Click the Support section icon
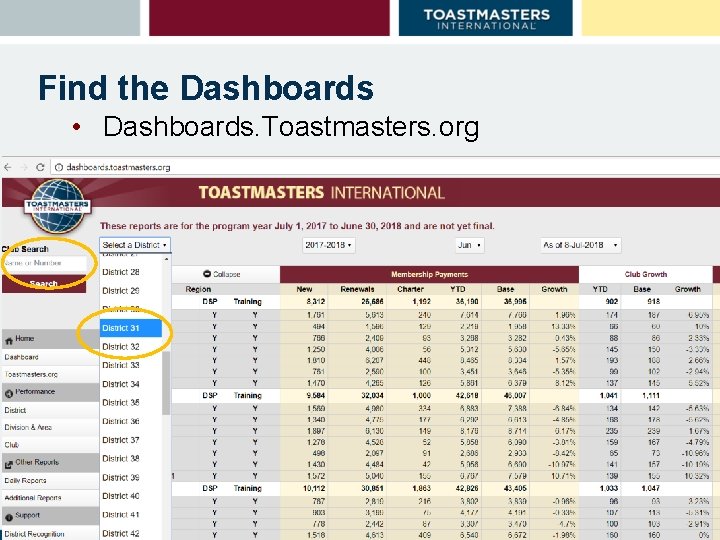720x540 pixels. click(x=9, y=517)
